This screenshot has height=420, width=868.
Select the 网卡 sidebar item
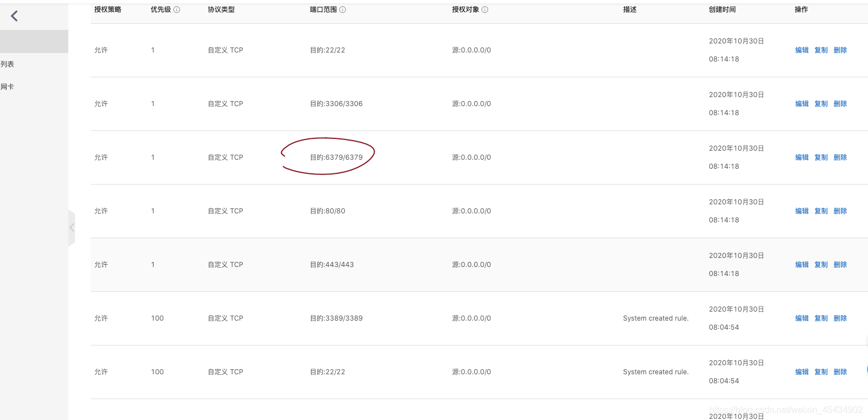[7, 87]
